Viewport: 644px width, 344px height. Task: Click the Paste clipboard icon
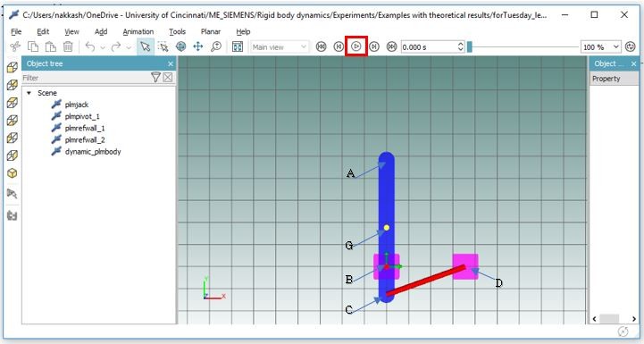(x=51, y=46)
